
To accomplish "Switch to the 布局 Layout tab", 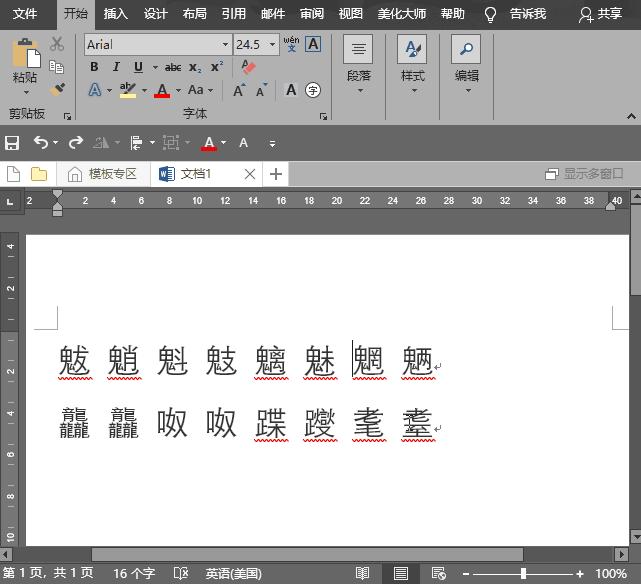I will click(195, 14).
